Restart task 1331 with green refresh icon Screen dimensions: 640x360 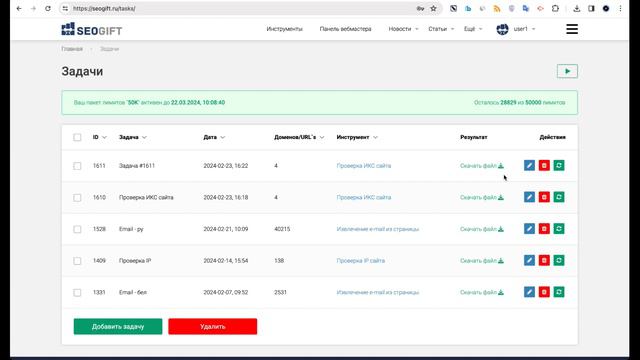point(559,292)
